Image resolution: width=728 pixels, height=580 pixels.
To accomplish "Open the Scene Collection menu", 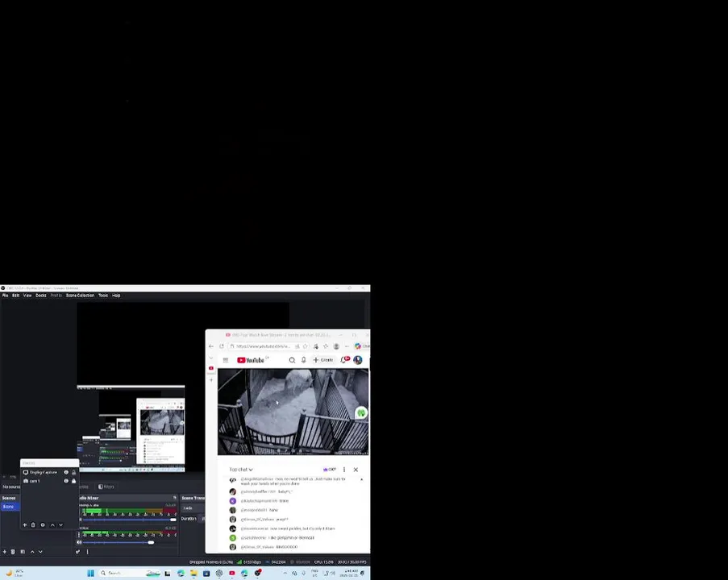I will click(x=80, y=296).
